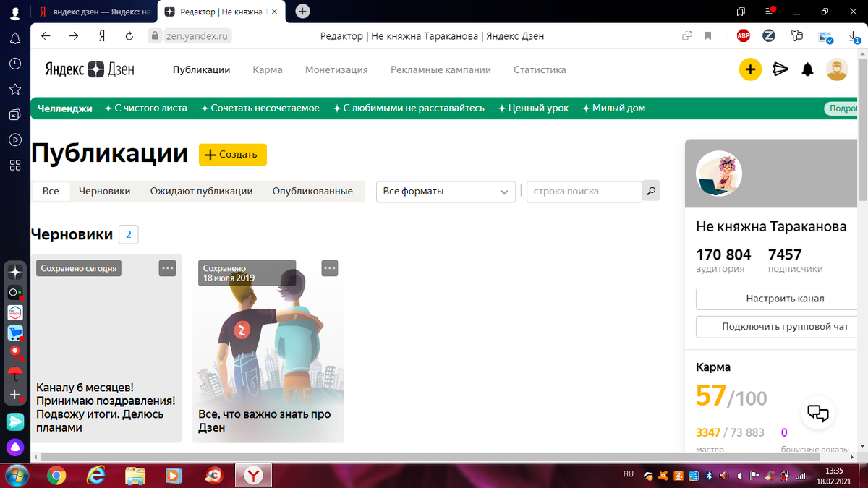Open the Все форматы dropdown

446,192
